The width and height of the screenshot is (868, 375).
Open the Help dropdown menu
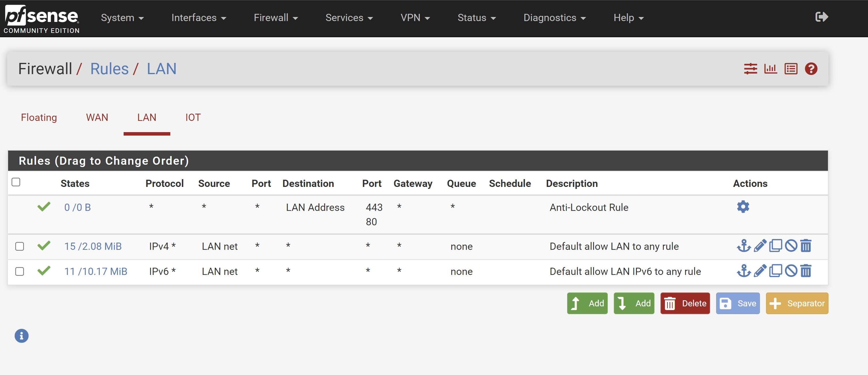coord(629,18)
